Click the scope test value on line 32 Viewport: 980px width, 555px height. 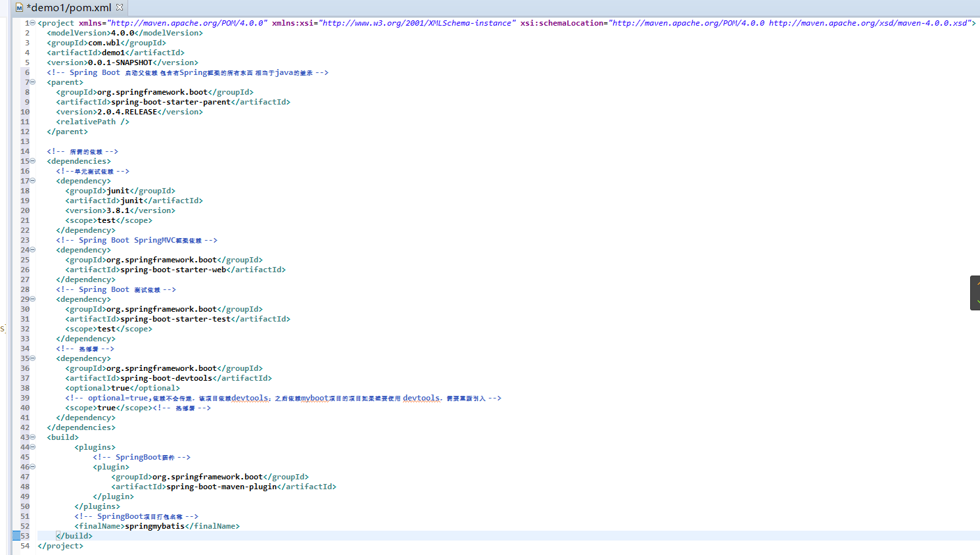[x=106, y=329]
